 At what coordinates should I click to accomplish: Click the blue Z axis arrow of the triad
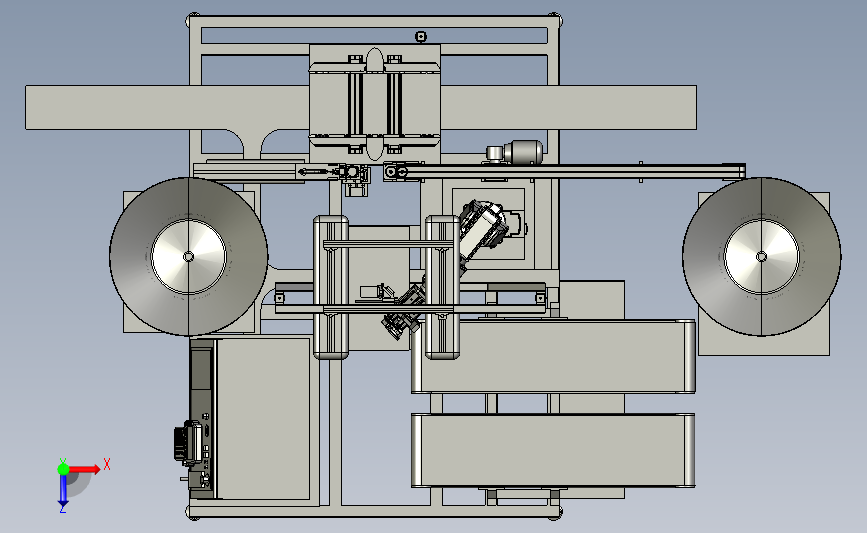(63, 491)
